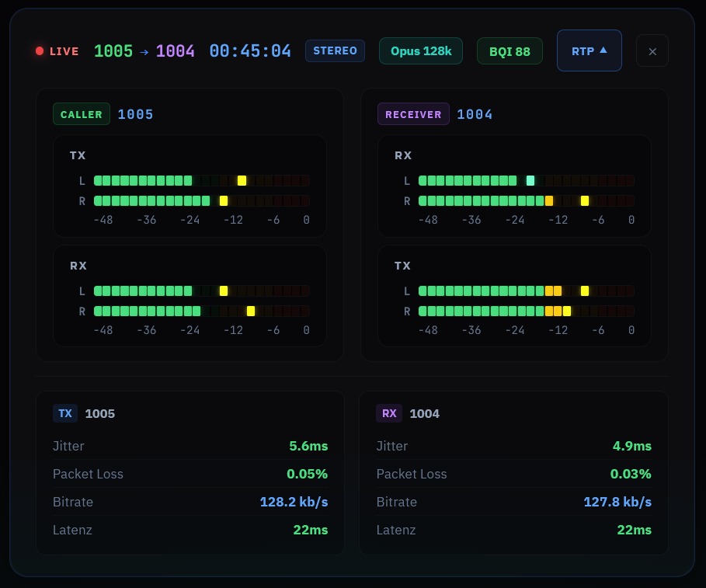Click the receiver RX right-channel level meter
This screenshot has width=706, height=588.
point(527,200)
